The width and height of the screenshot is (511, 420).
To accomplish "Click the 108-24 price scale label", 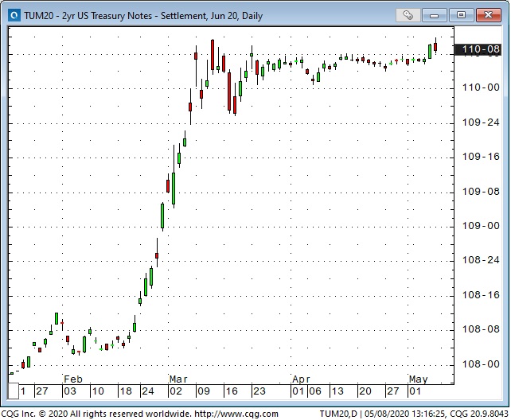I will pos(481,260).
